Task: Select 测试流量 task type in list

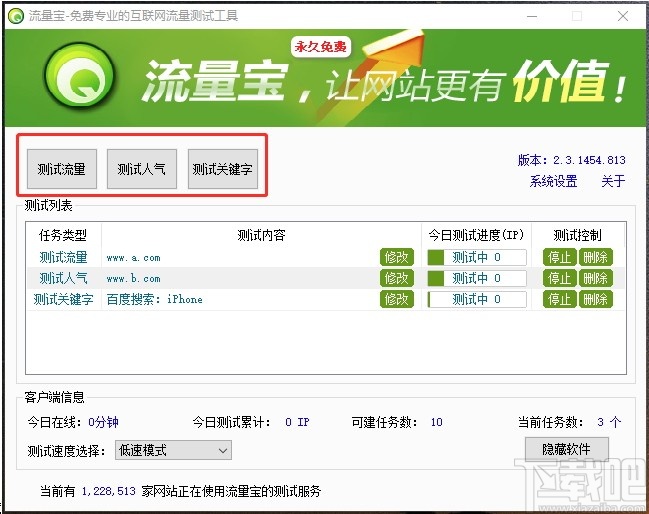Action: point(63,257)
